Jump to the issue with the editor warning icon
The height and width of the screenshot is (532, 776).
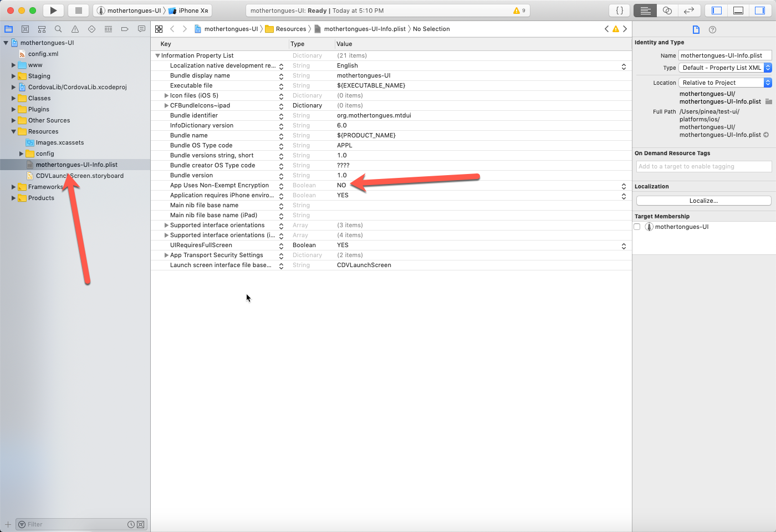616,29
